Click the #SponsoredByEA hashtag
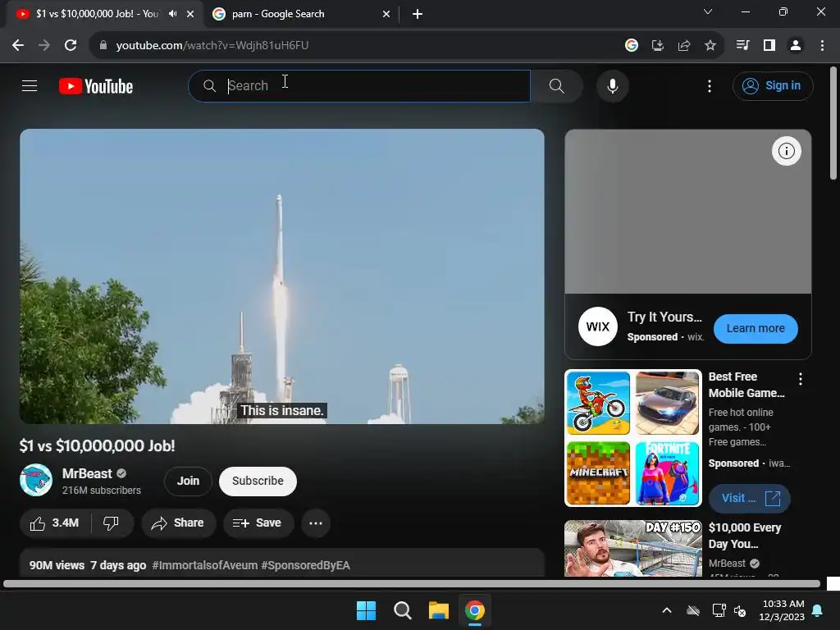This screenshot has width=840, height=630. click(x=305, y=565)
